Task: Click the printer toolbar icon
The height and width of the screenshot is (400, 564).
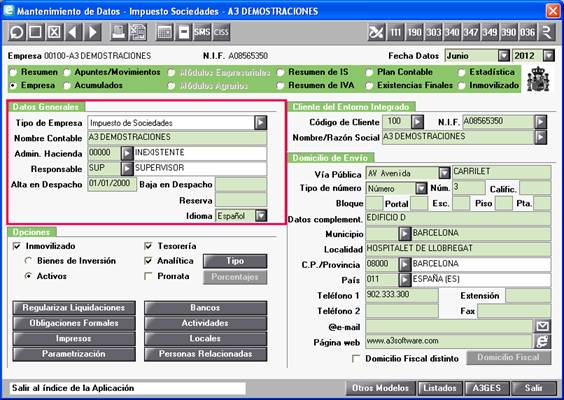Action: coord(118,32)
